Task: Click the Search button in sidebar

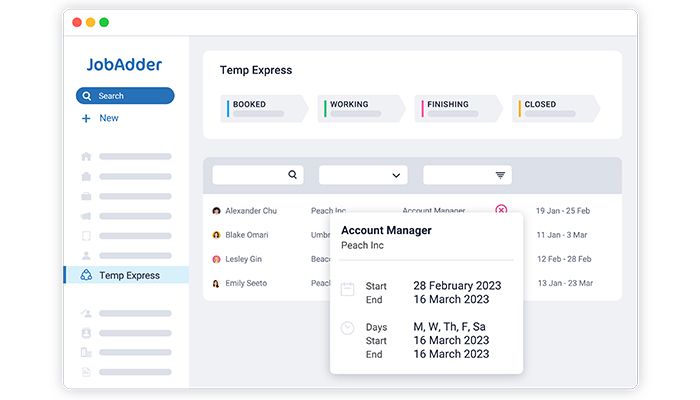Action: click(125, 96)
